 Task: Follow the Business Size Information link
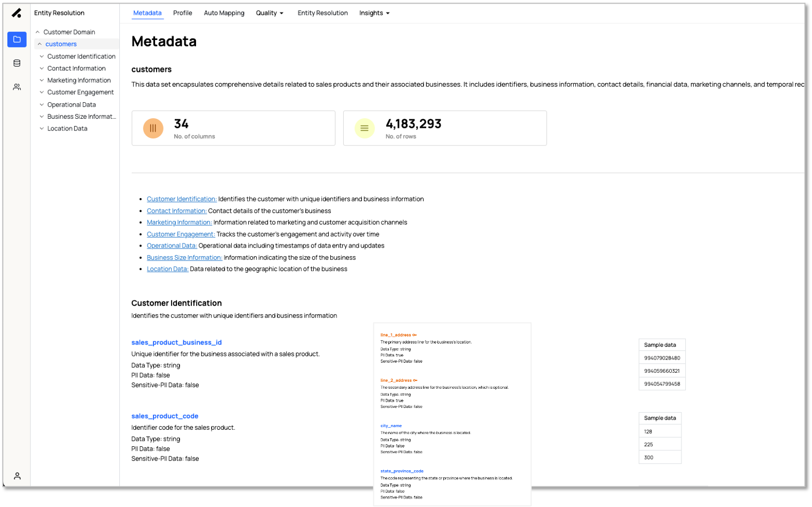point(184,258)
